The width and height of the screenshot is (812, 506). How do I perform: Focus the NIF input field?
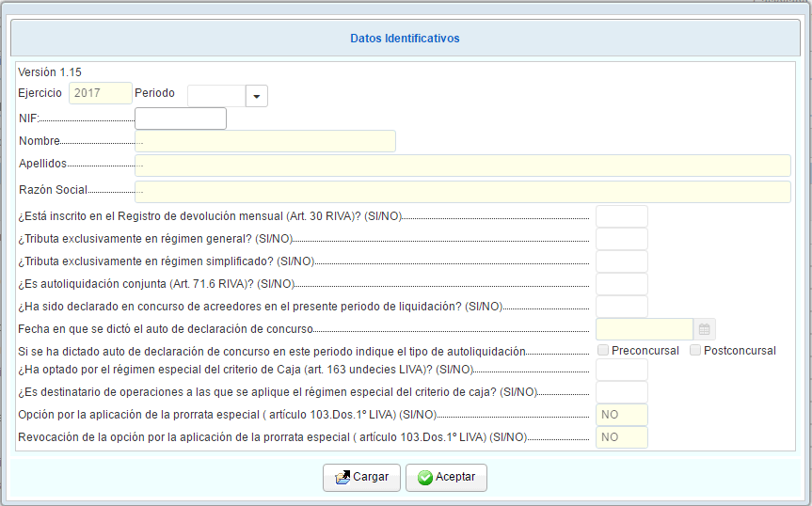[181, 119]
